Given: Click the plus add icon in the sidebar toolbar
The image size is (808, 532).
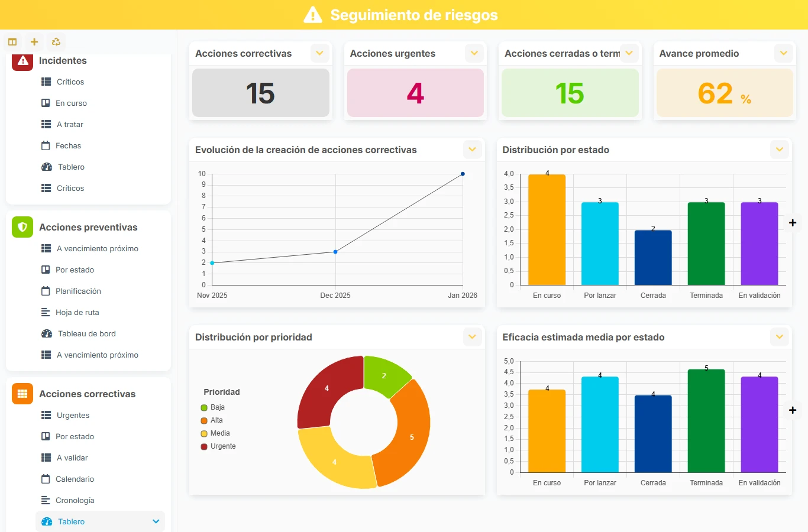Looking at the screenshot, I should (x=34, y=42).
